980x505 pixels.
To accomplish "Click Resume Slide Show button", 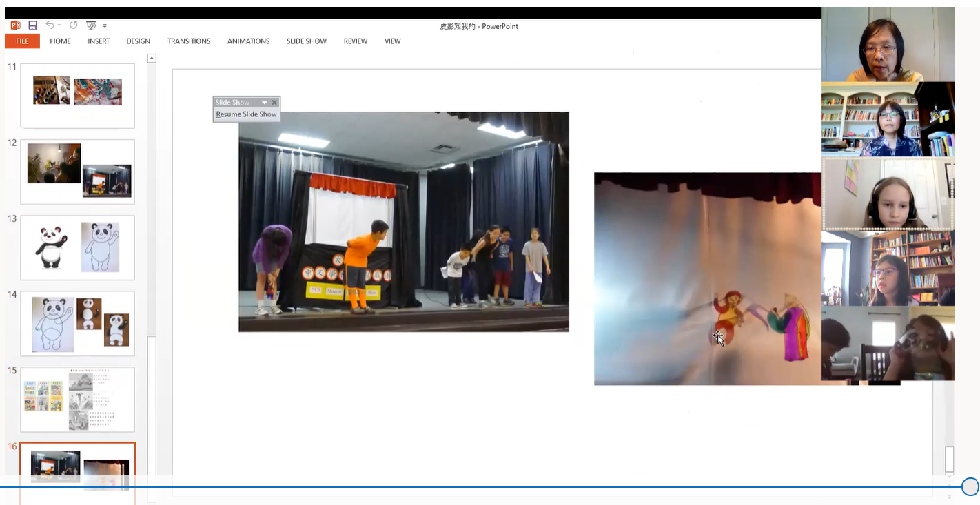I will [x=246, y=114].
